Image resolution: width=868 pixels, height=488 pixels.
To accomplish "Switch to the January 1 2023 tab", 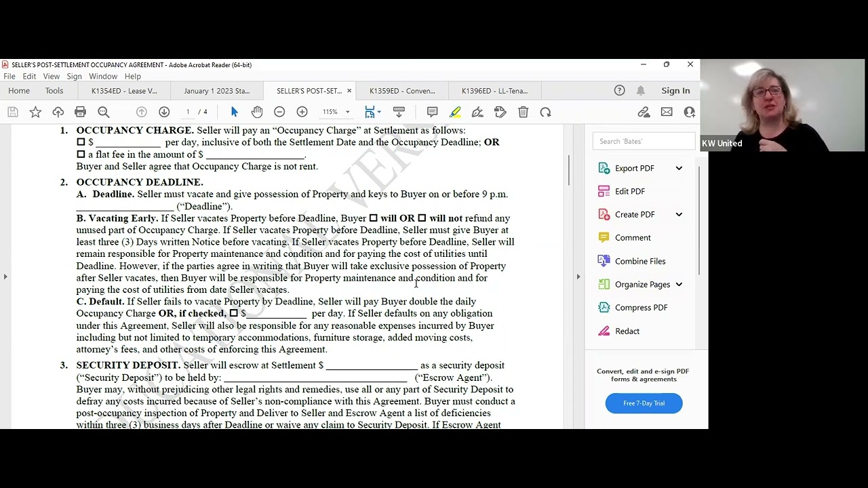I will pyautogui.click(x=217, y=91).
